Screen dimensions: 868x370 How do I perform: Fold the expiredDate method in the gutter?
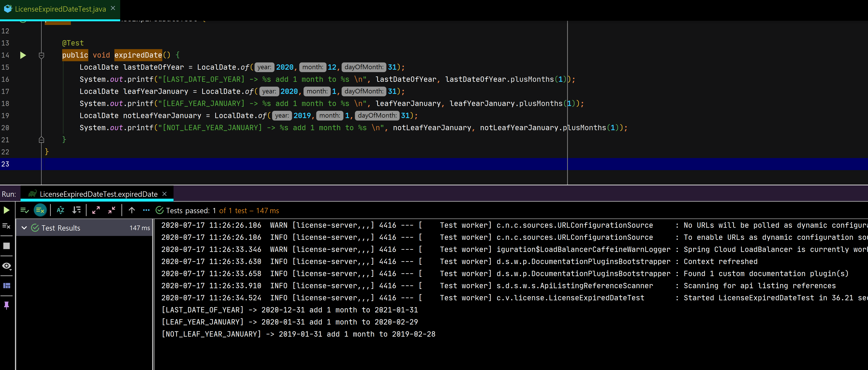pos(41,55)
